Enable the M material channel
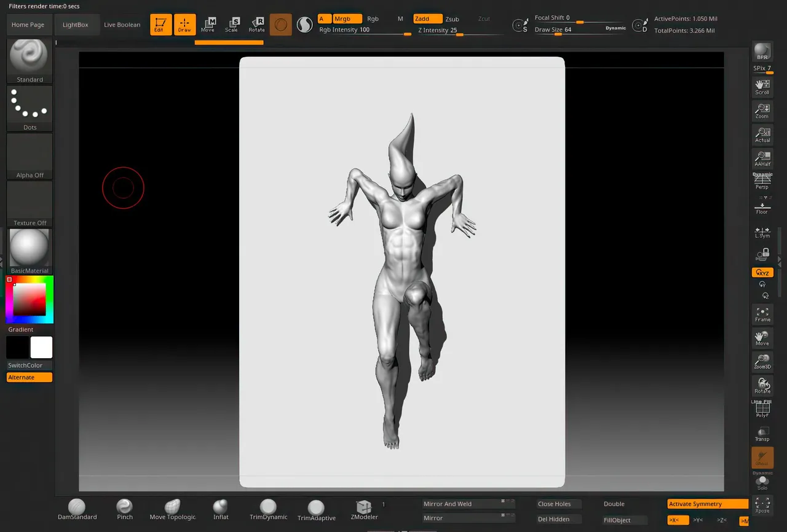Screen dimensions: 787x532 point(400,19)
